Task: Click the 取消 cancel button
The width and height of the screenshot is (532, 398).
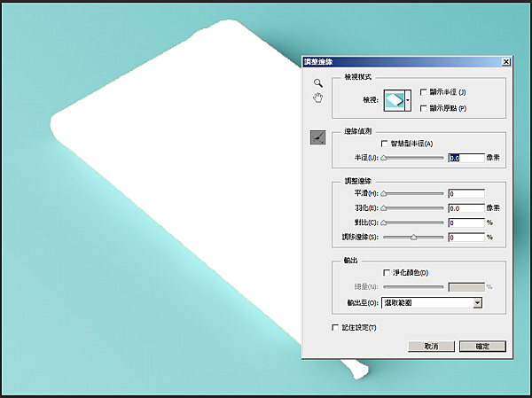Action: [431, 346]
